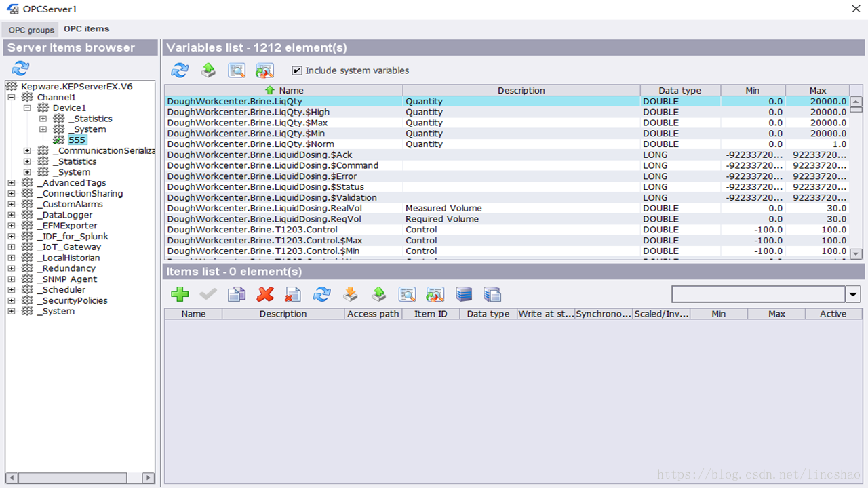
Task: Click the magnifier search icon in Items toolbar
Action: (407, 294)
